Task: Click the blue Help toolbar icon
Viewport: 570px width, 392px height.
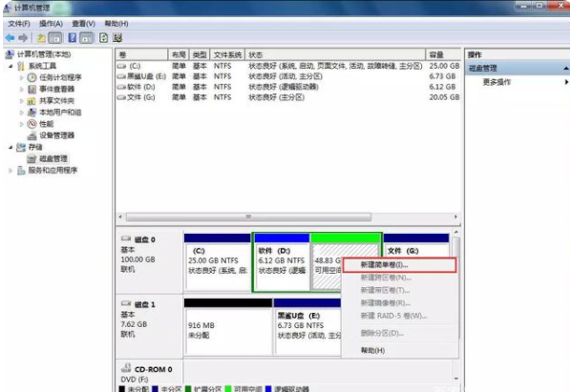Action: coord(73,38)
